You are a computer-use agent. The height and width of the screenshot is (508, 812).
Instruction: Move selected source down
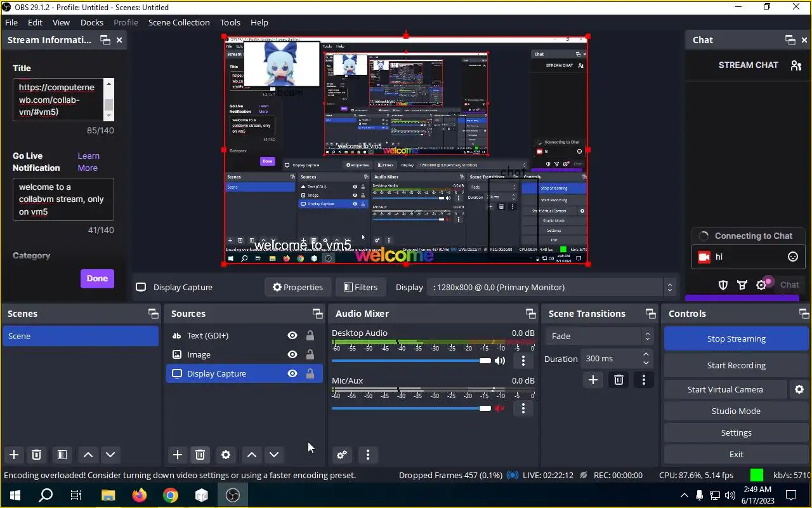274,455
